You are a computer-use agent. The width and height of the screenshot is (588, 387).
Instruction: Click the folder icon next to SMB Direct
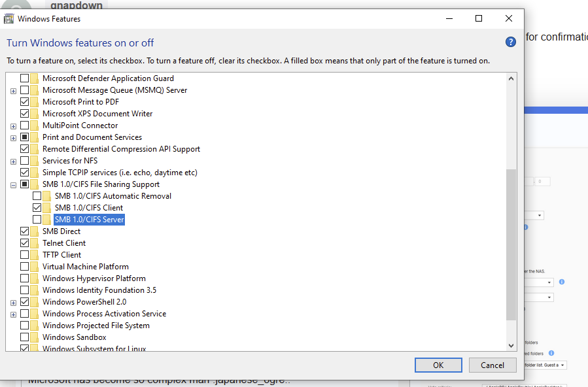[34, 231]
